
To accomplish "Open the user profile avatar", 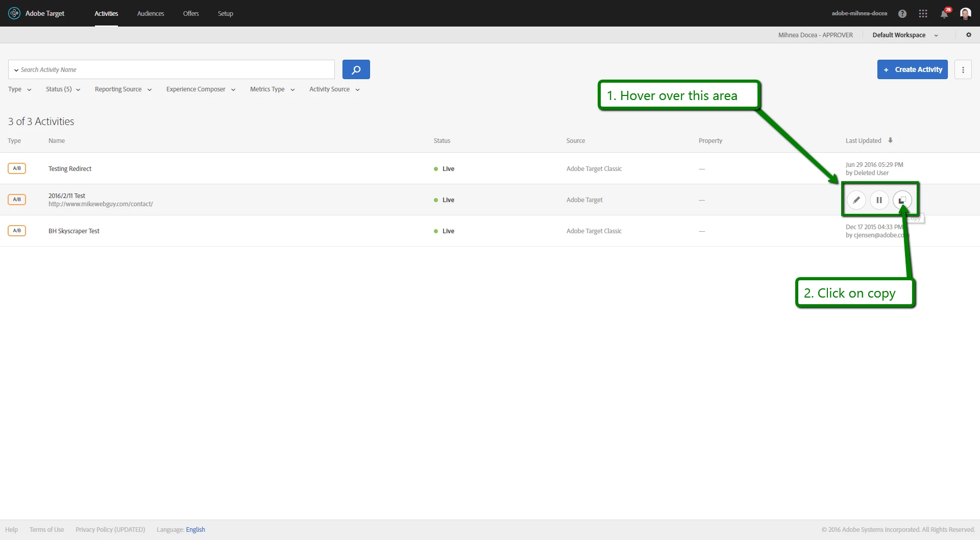I will coord(965,13).
